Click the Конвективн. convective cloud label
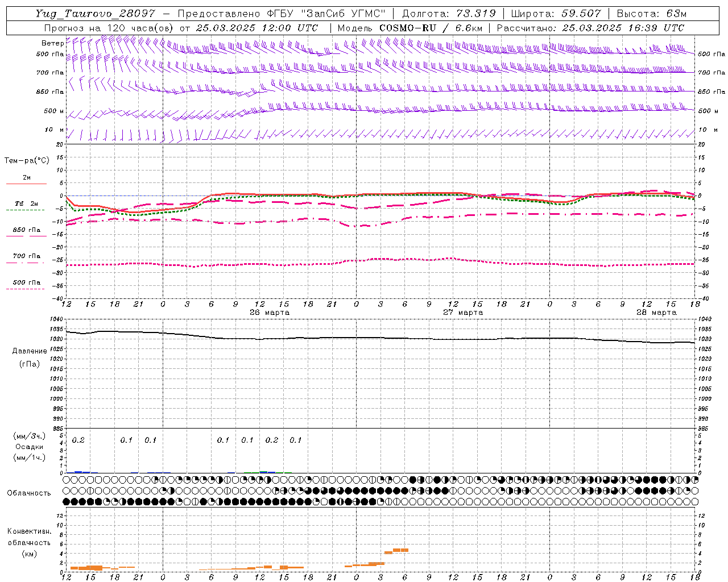 coord(29,531)
